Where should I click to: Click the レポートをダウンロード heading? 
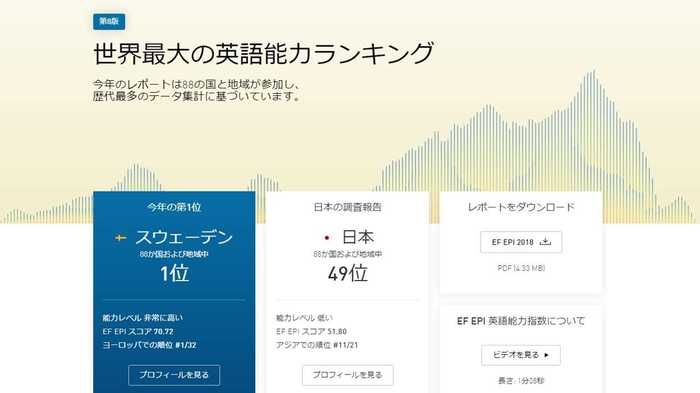[x=521, y=207]
